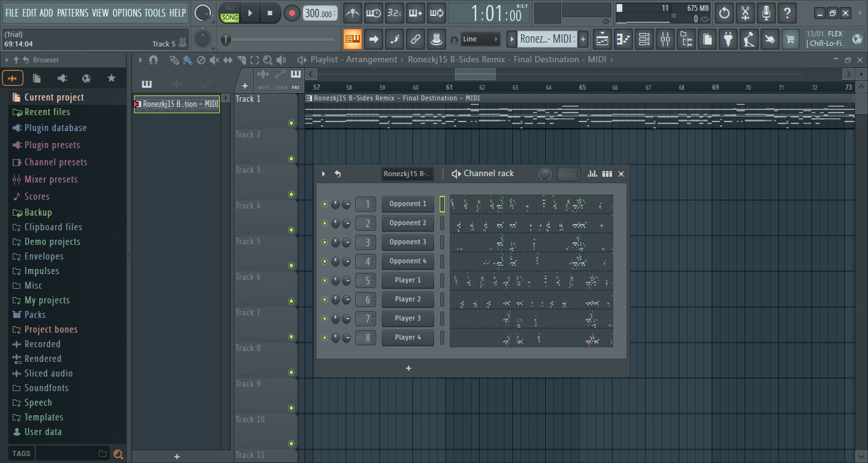Image resolution: width=868 pixels, height=463 pixels.
Task: Expand Browser options arrow
Action: [x=7, y=60]
